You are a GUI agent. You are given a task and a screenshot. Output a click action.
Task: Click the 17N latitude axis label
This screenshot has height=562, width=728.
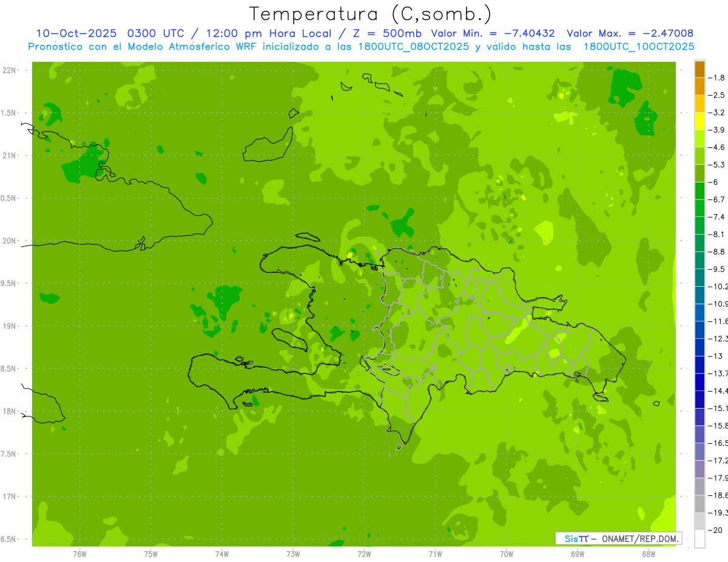click(10, 497)
